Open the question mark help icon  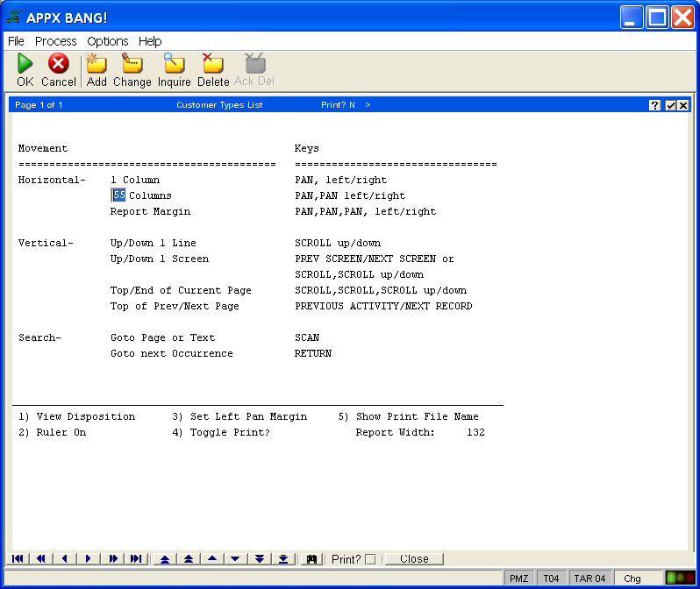pos(654,105)
